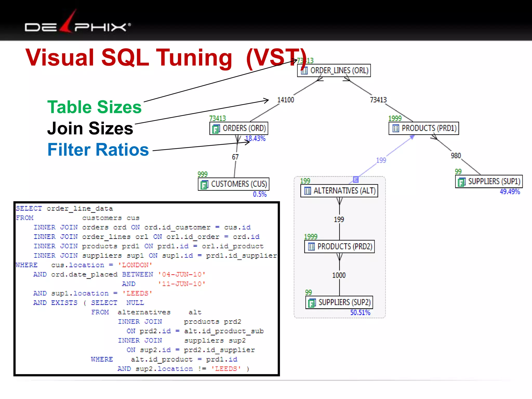The image size is (532, 399).
Task: Select the PRODUCTS (PRD2) node label
Action: (x=345, y=247)
